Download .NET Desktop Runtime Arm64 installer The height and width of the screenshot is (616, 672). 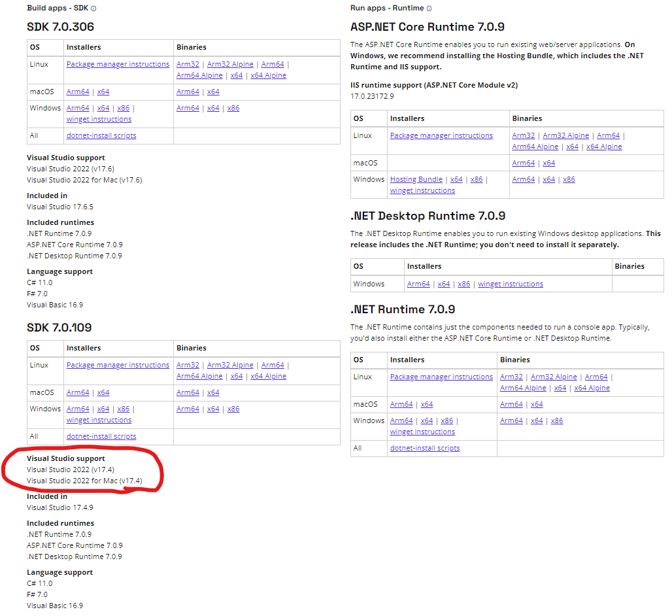click(x=418, y=284)
